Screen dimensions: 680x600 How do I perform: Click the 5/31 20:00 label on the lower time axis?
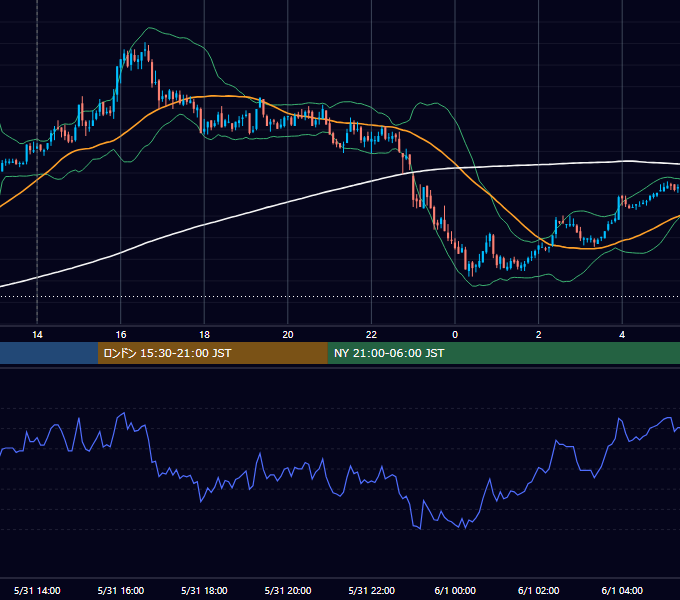click(288, 590)
